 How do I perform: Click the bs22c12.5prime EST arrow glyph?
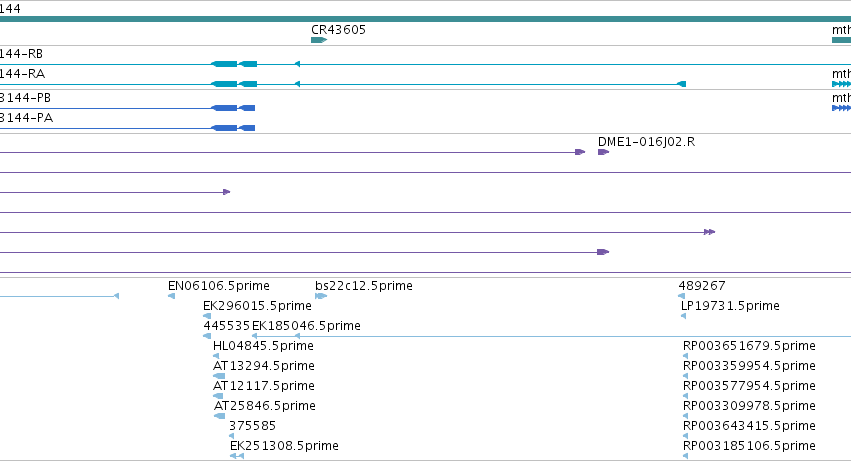click(321, 296)
